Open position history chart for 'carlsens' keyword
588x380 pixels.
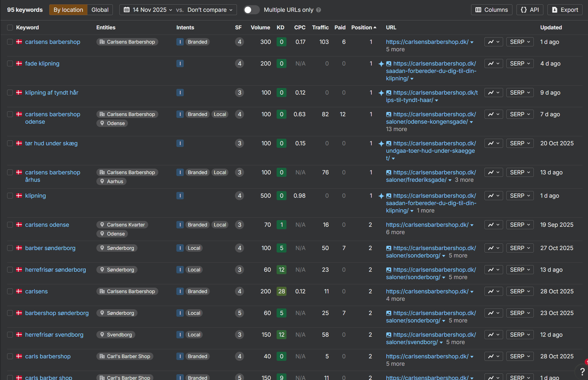click(x=494, y=291)
